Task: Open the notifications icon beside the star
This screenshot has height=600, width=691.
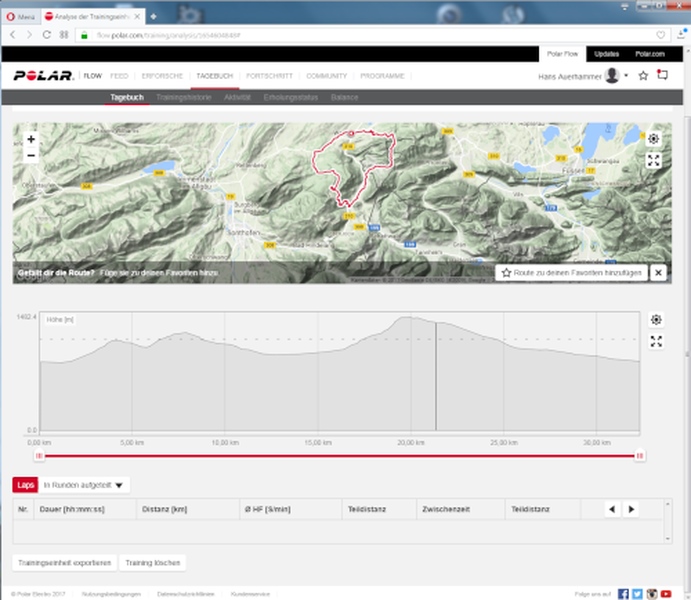Action: [x=662, y=75]
